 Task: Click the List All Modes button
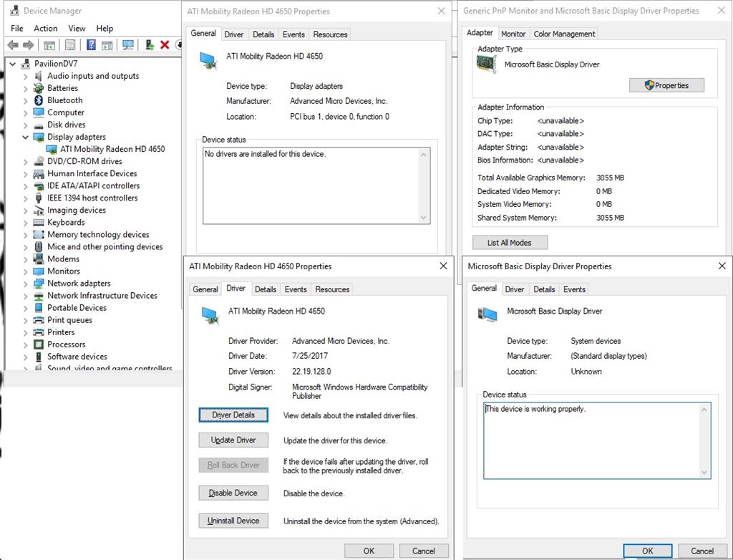tap(510, 243)
